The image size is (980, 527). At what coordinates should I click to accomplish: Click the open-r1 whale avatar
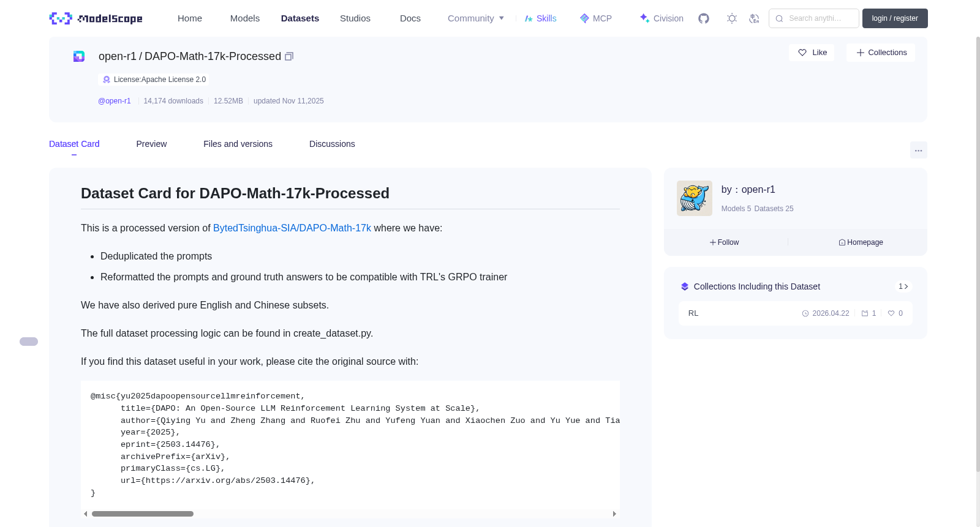(x=695, y=198)
